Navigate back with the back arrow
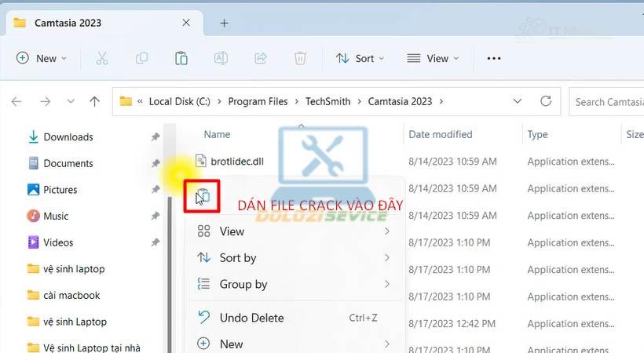The image size is (644, 353). (x=16, y=101)
